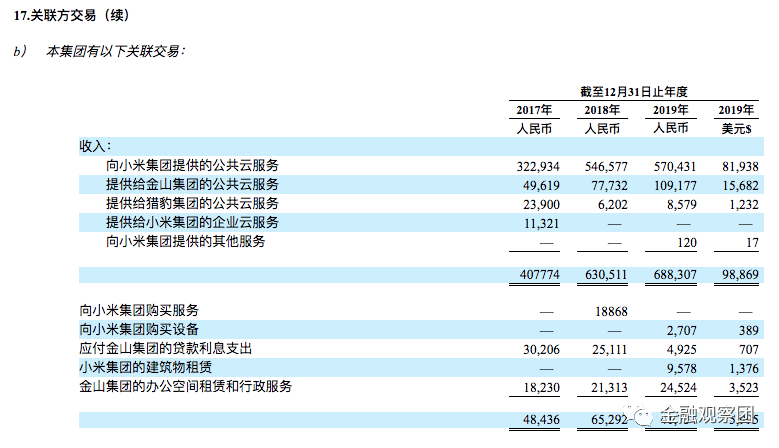Select row '小米集团的建筑物租赁'
Screen dimensions: 779x448
click(x=146, y=367)
